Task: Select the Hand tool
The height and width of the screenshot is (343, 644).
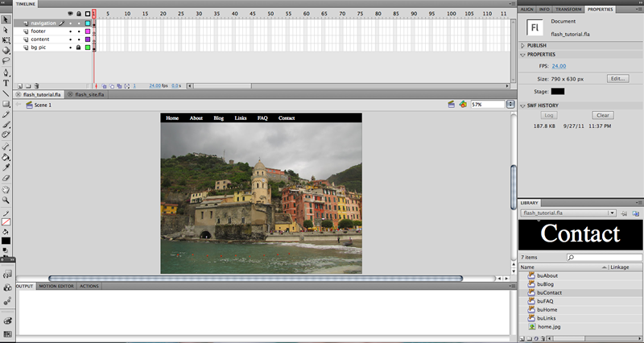Action: [x=6, y=190]
